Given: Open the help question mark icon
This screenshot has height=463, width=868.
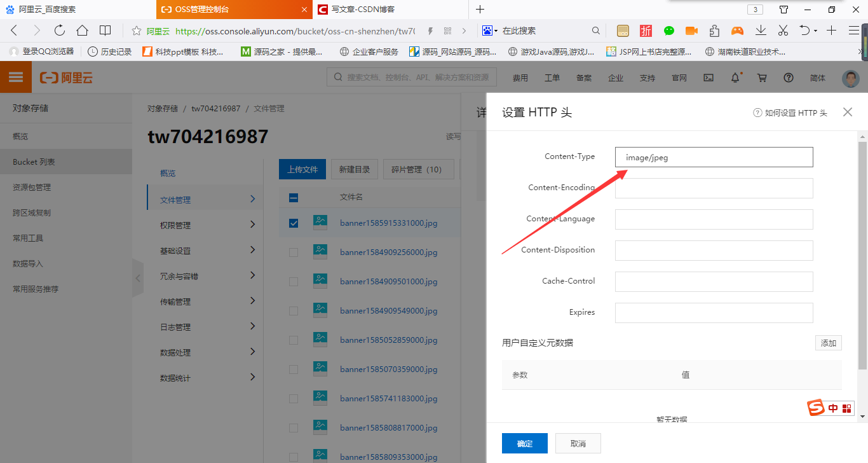Looking at the screenshot, I should [x=789, y=77].
